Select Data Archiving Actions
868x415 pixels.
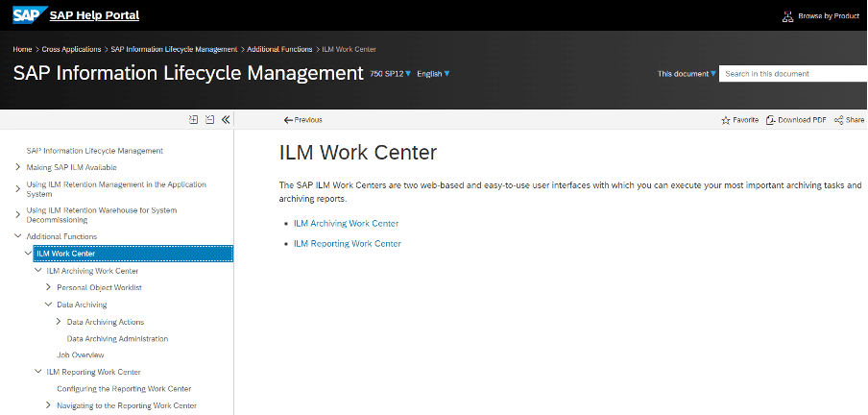click(106, 322)
